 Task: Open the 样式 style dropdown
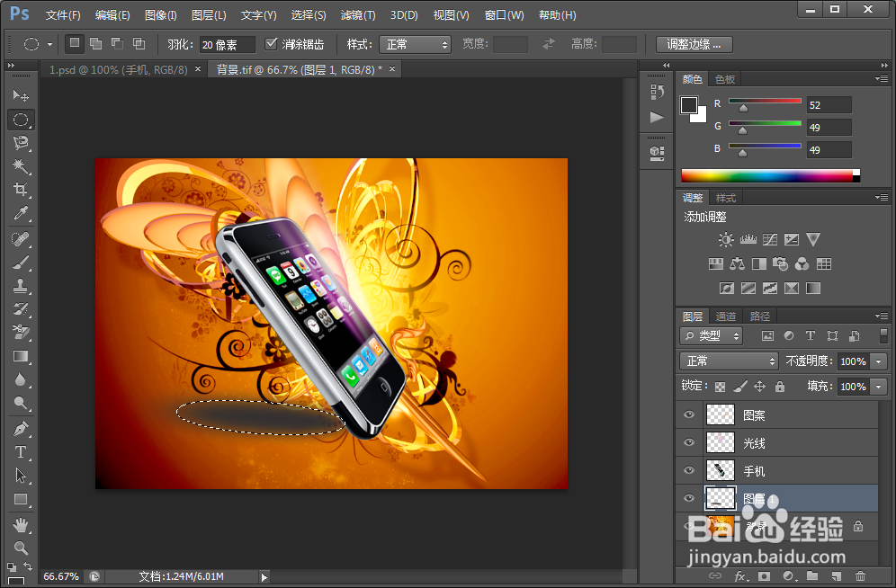pyautogui.click(x=415, y=45)
